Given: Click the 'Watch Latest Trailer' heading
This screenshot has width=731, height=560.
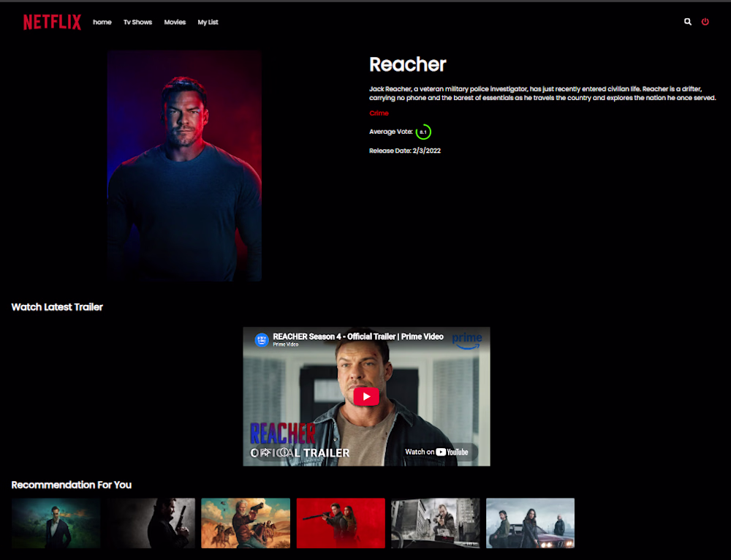Looking at the screenshot, I should pos(57,307).
